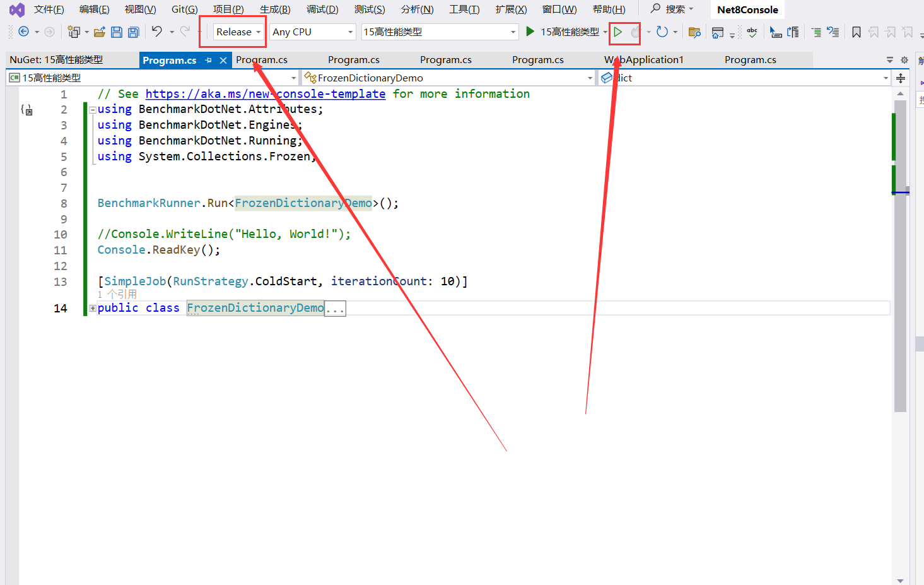Screen dimensions: 924x585
Task: Click the browser window home icon in toolbar
Action: pos(717,32)
